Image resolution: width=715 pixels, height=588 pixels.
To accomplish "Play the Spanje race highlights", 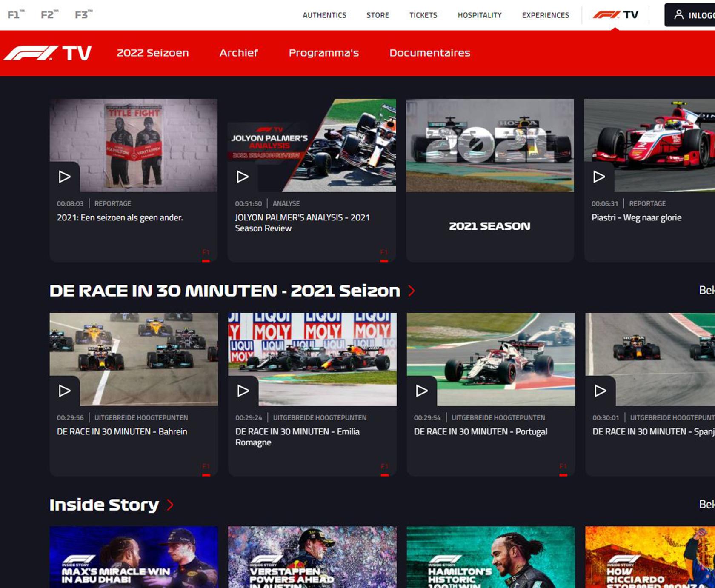I will 601,391.
